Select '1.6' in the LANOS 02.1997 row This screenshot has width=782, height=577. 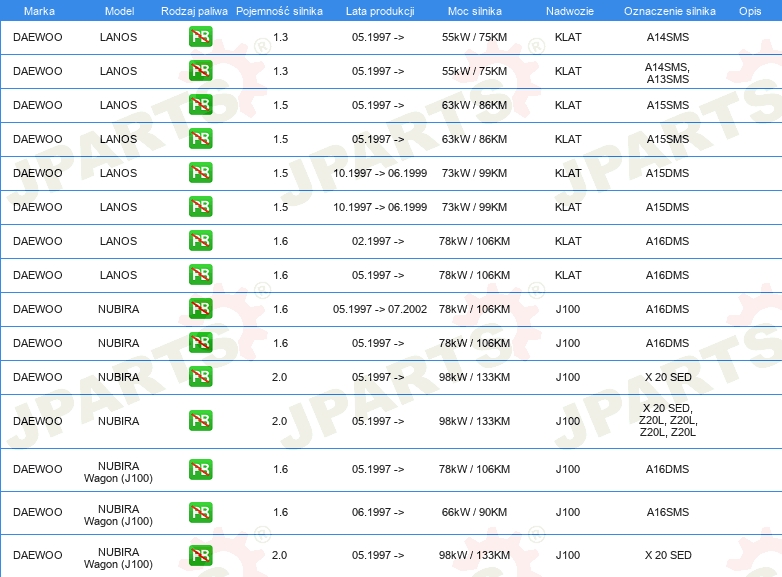click(x=280, y=241)
